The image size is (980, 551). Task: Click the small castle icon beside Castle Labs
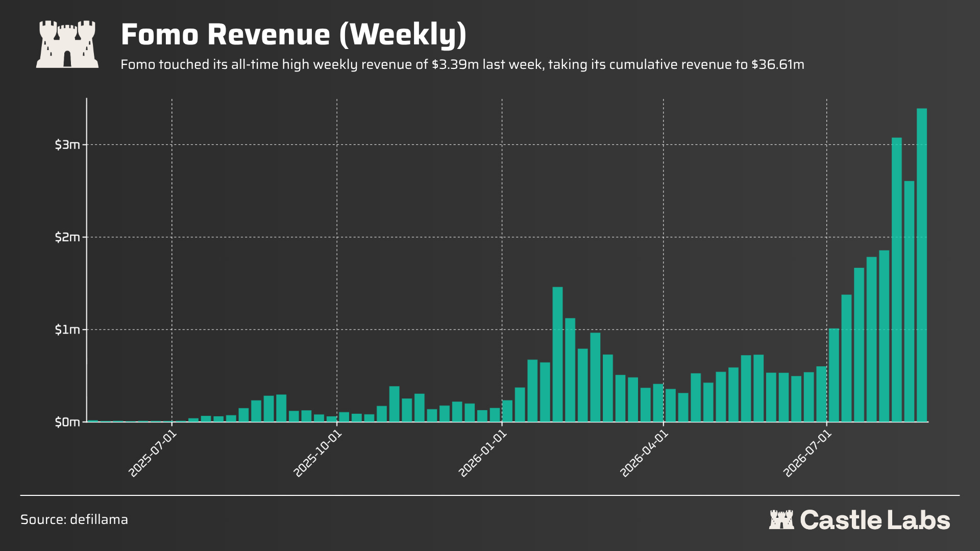coord(781,519)
